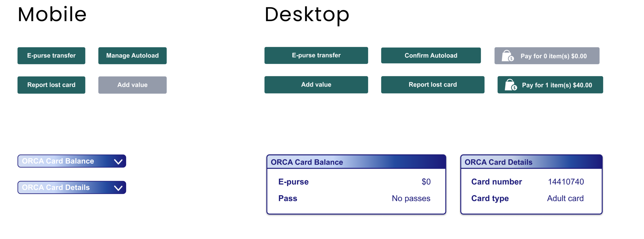Viewport: 644px width, 239px height.
Task: Click the Desktop E-purse transfer button
Action: pos(316,55)
